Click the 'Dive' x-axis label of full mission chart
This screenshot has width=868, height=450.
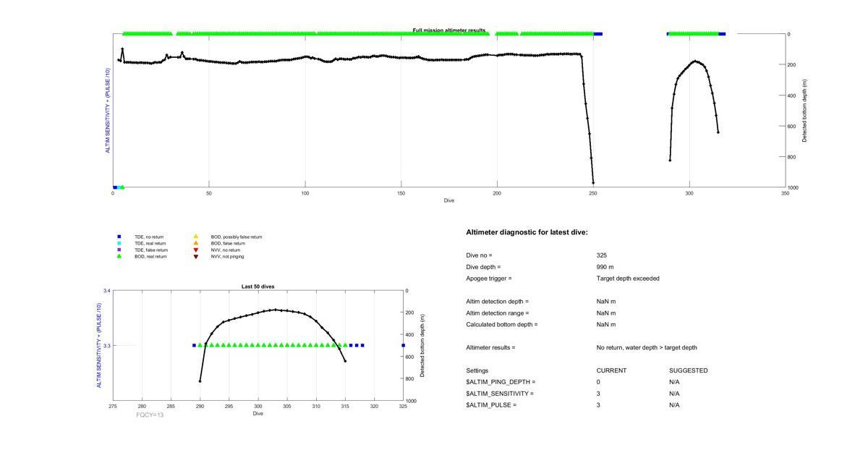[449, 200]
